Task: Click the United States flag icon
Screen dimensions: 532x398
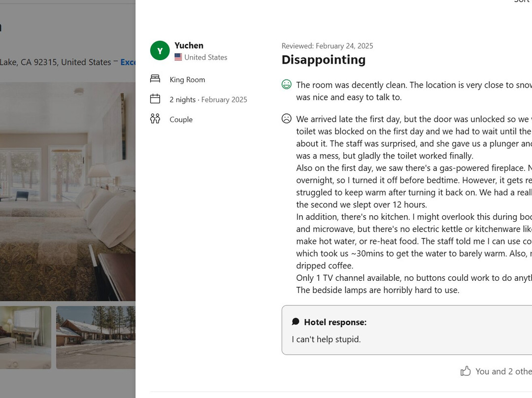Action: pos(178,57)
